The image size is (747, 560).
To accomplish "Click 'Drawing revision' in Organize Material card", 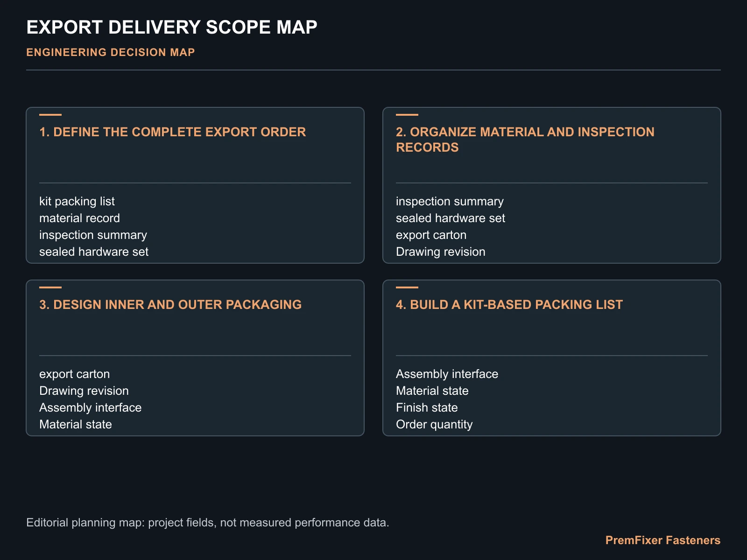I will click(x=441, y=252).
